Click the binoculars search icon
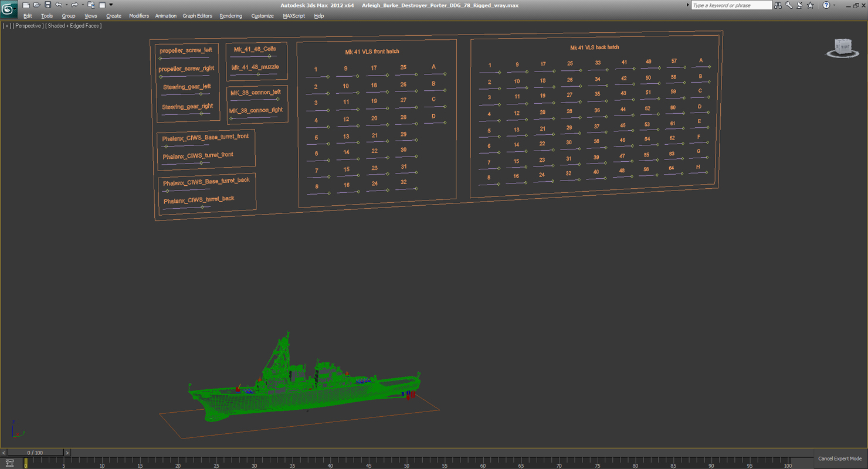 tap(778, 5)
